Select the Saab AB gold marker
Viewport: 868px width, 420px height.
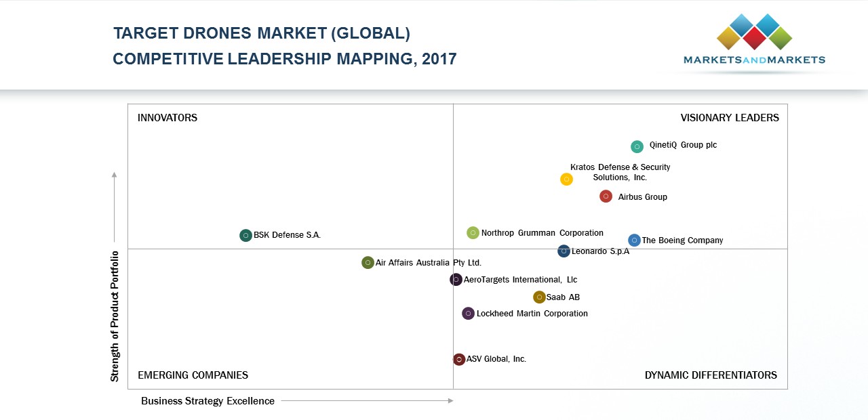[x=539, y=297]
